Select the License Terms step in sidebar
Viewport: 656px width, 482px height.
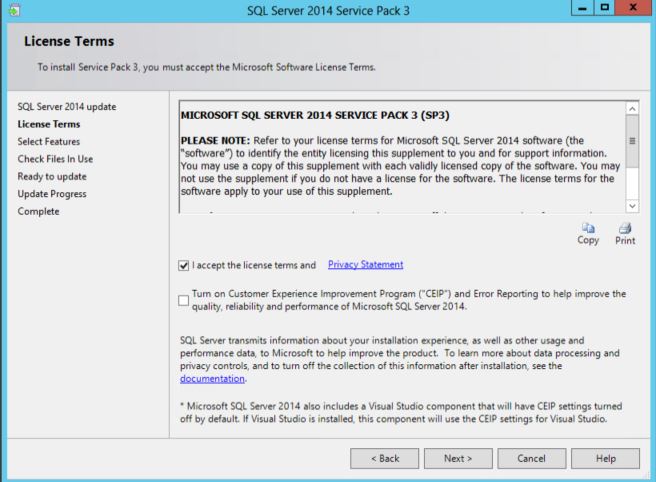pyautogui.click(x=49, y=124)
